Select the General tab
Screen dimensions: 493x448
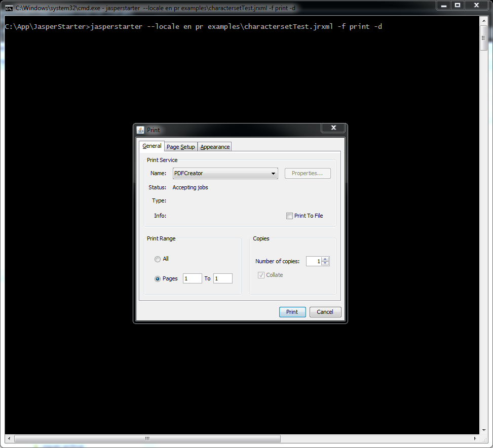point(151,146)
